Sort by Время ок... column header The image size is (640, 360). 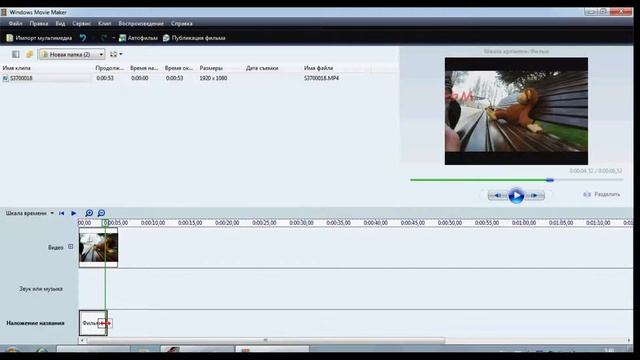pyautogui.click(x=179, y=68)
